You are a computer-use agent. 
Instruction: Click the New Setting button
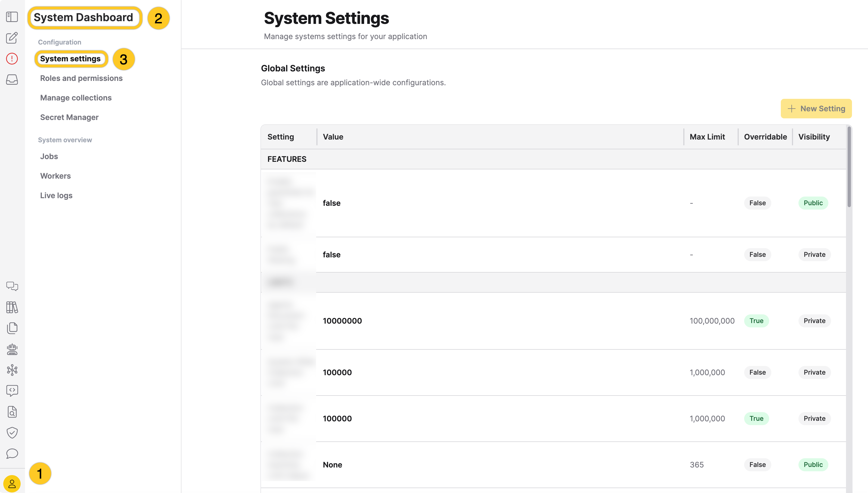(x=816, y=108)
